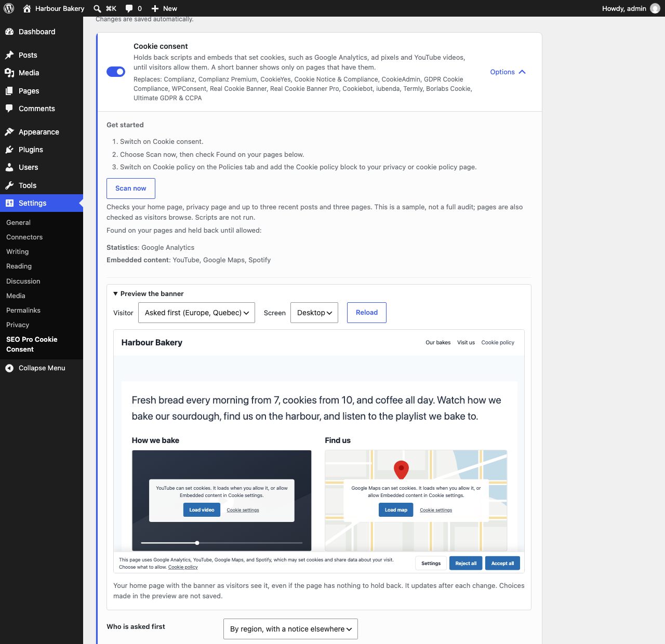The width and height of the screenshot is (665, 644).
Task: Click the video progress slider handle
Action: [x=197, y=543]
